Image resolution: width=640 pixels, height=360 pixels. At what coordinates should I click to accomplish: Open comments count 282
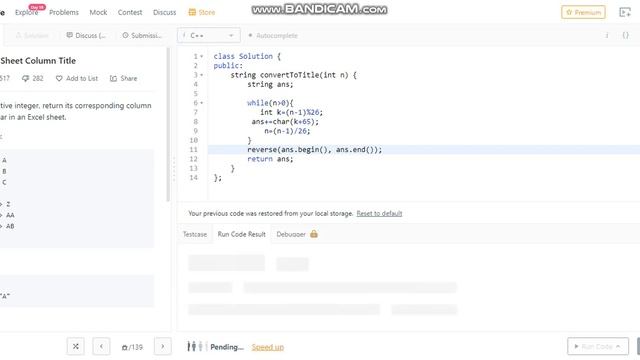(33, 78)
